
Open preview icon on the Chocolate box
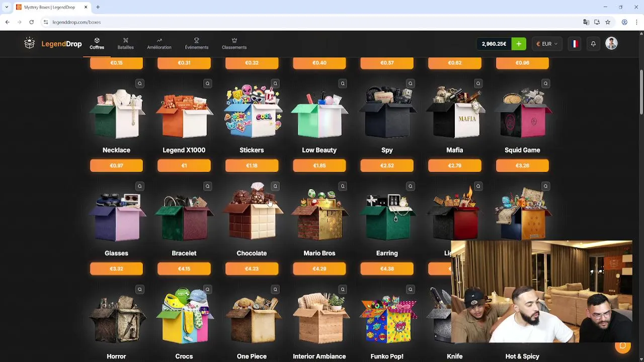click(x=275, y=187)
